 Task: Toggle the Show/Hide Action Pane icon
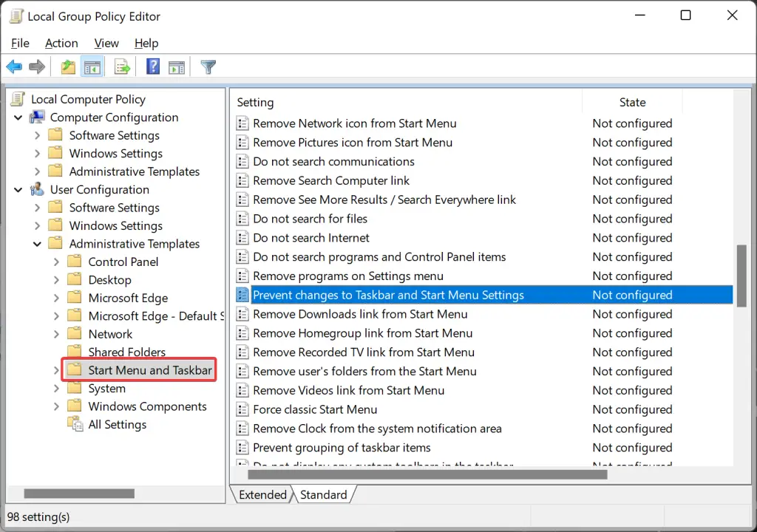click(x=176, y=66)
